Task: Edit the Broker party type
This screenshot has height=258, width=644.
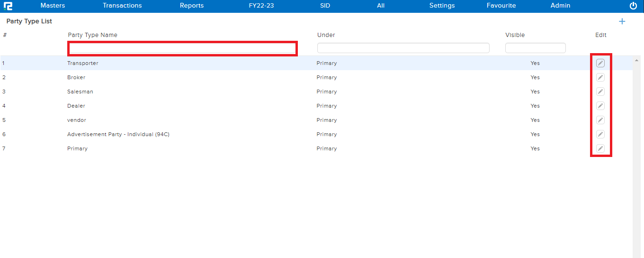Action: (600, 77)
